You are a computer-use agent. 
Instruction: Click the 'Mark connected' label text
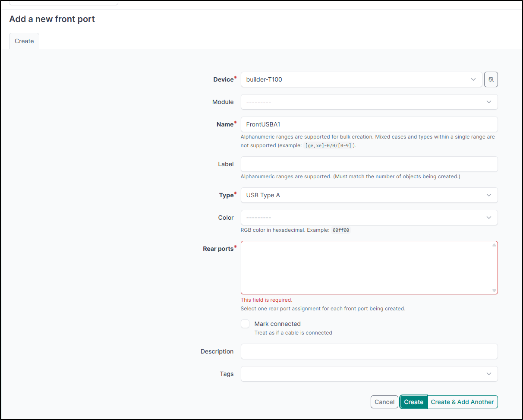(x=277, y=324)
